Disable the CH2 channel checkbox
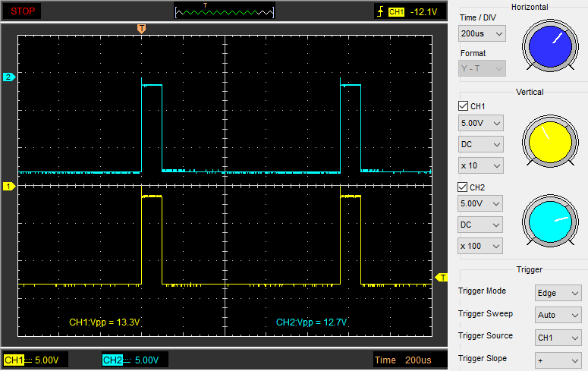Screen dimensions: 588x371 click(464, 187)
